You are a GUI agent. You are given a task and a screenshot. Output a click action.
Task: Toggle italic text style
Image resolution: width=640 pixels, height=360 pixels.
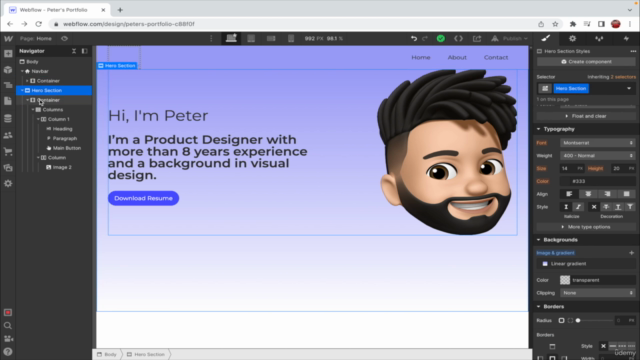click(578, 207)
